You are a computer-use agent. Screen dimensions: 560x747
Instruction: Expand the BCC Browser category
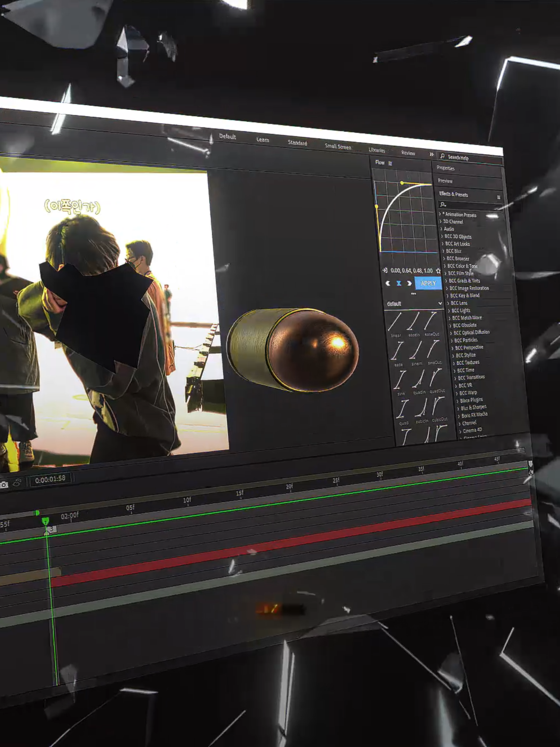444,258
